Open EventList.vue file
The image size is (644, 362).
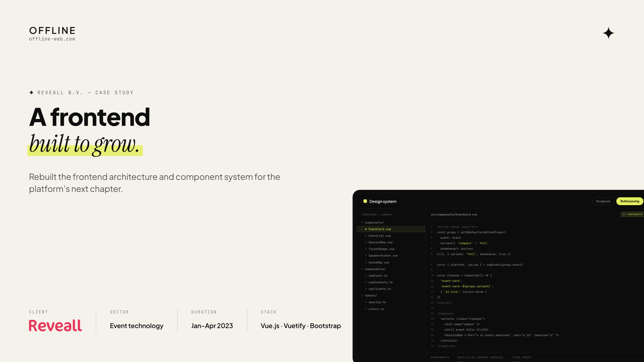(x=380, y=236)
